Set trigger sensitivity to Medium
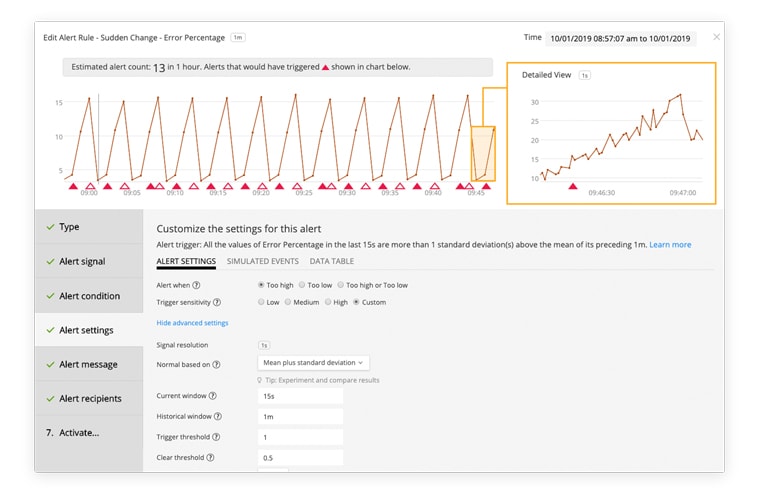 coord(288,302)
